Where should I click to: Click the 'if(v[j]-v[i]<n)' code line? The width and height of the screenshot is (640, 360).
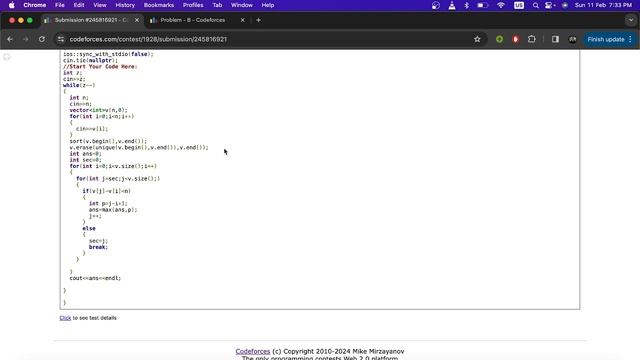click(107, 191)
